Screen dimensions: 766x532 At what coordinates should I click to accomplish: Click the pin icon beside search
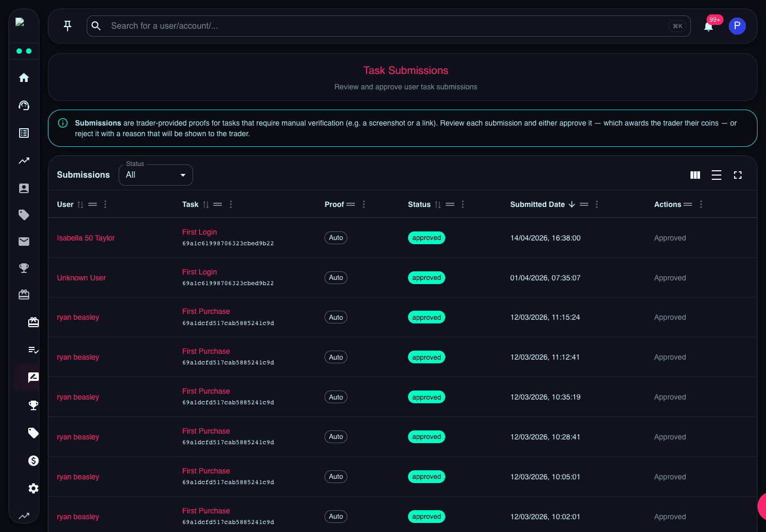pyautogui.click(x=68, y=26)
